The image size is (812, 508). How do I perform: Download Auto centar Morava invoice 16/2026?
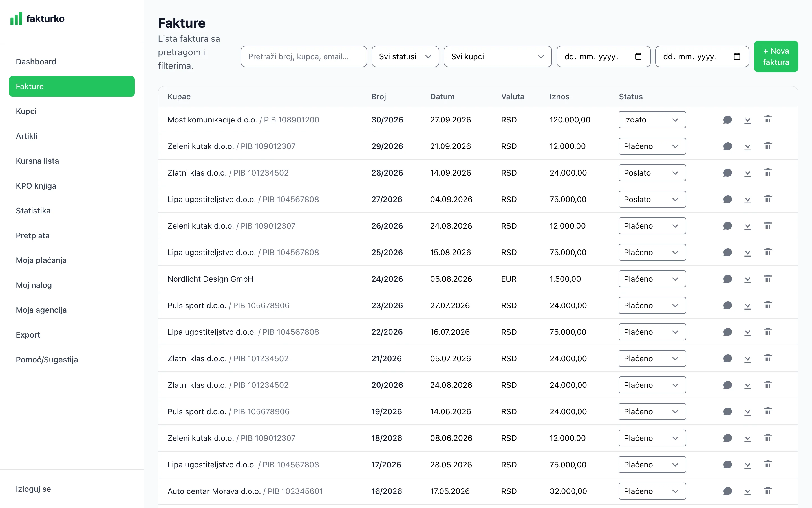[748, 492]
